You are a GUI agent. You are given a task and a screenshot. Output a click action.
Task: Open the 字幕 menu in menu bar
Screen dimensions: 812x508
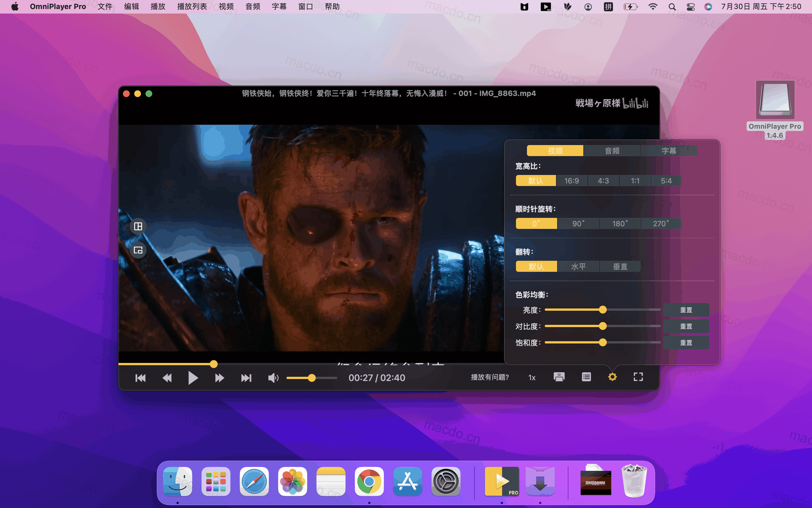[279, 6]
